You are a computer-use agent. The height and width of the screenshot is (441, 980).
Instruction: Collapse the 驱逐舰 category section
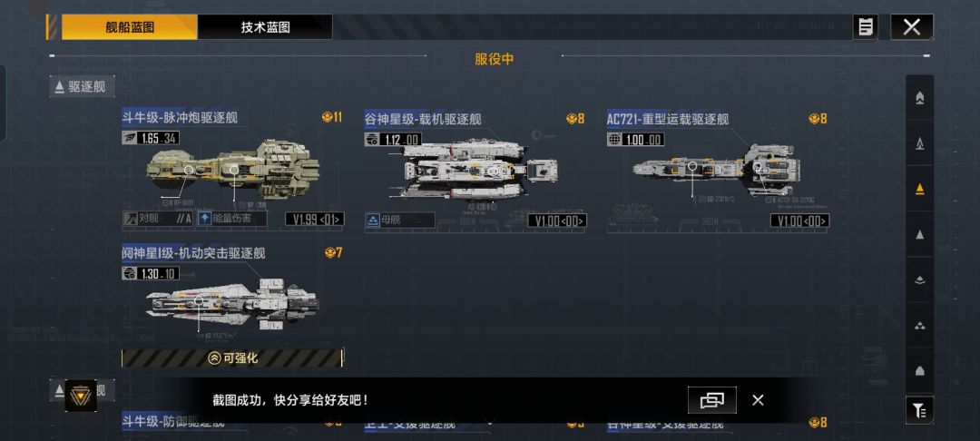82,87
